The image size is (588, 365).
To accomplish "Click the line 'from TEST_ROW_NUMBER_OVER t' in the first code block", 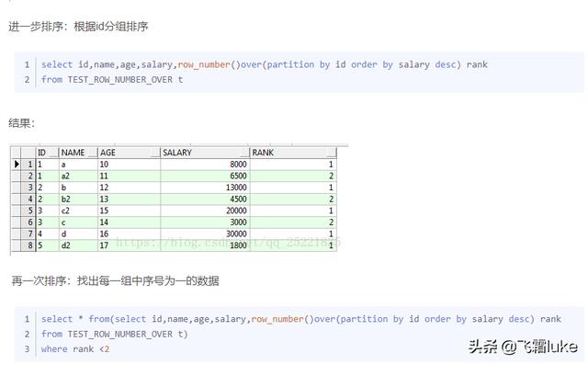I will click(x=112, y=79).
